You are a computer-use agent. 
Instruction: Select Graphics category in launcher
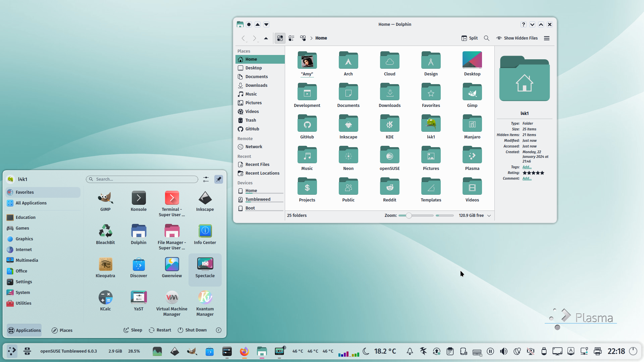pyautogui.click(x=43, y=239)
